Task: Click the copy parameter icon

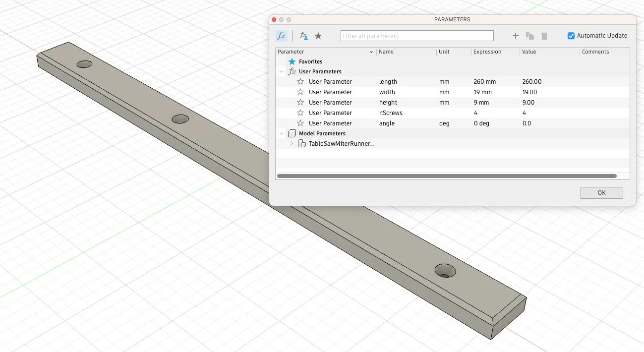Action: [529, 36]
